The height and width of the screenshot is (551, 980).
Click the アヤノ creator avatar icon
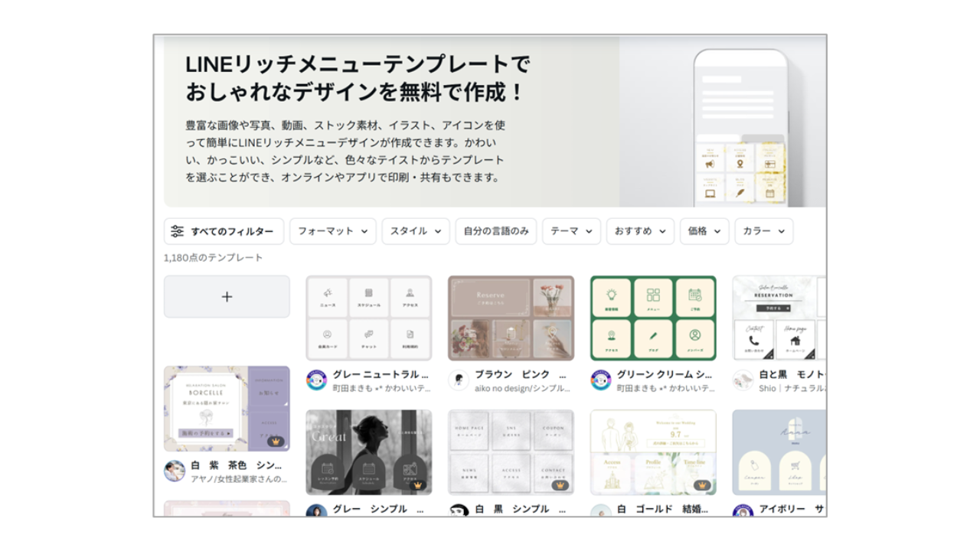(175, 471)
